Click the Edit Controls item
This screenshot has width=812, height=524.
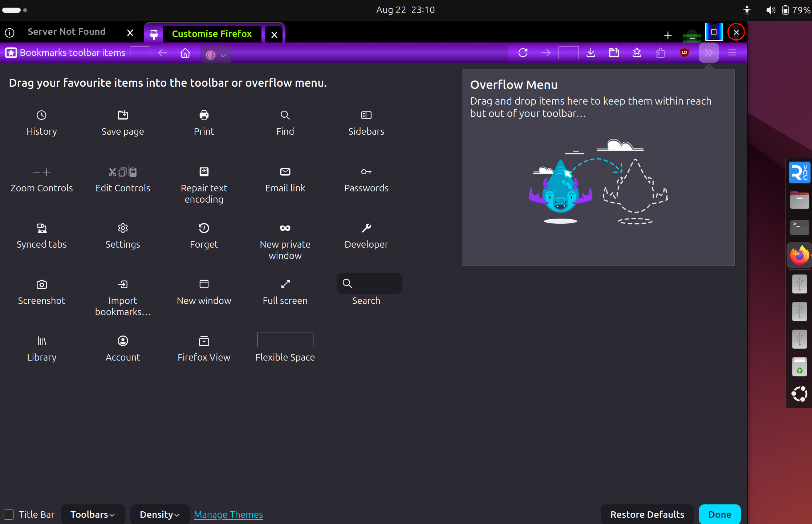(123, 180)
